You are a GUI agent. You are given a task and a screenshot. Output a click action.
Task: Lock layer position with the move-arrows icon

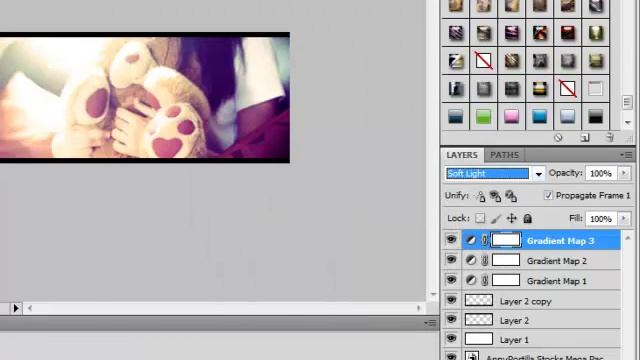pyautogui.click(x=511, y=218)
